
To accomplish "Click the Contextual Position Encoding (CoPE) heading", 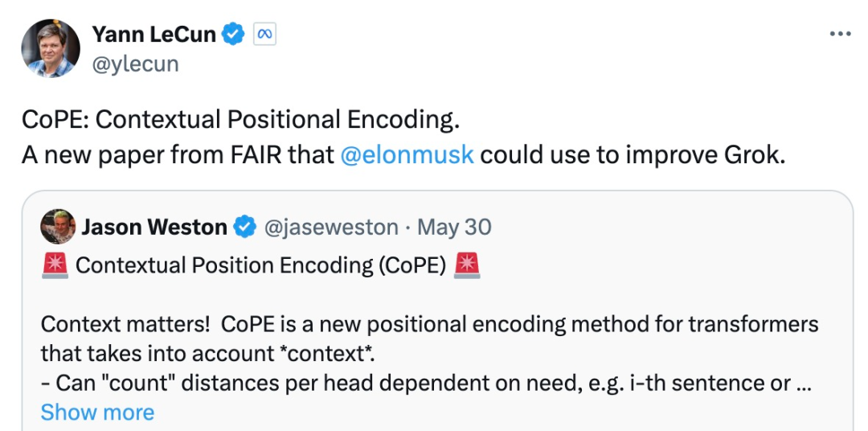I will click(260, 266).
